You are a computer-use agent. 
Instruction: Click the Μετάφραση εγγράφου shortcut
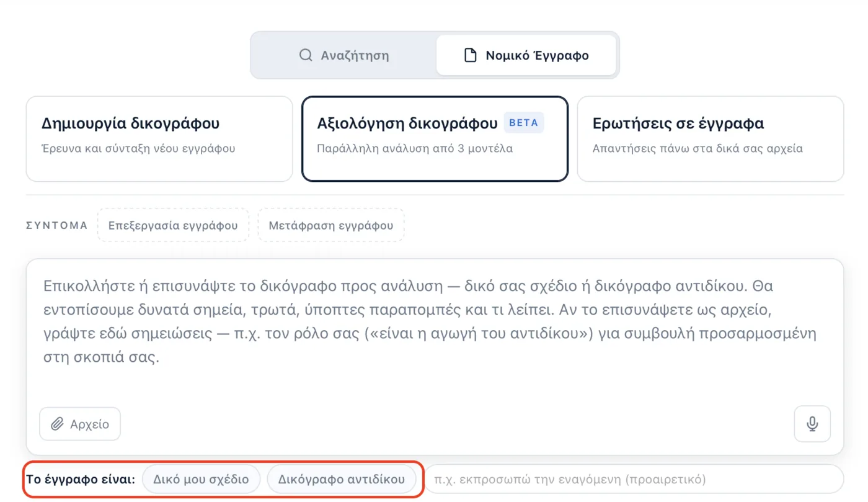(x=331, y=225)
